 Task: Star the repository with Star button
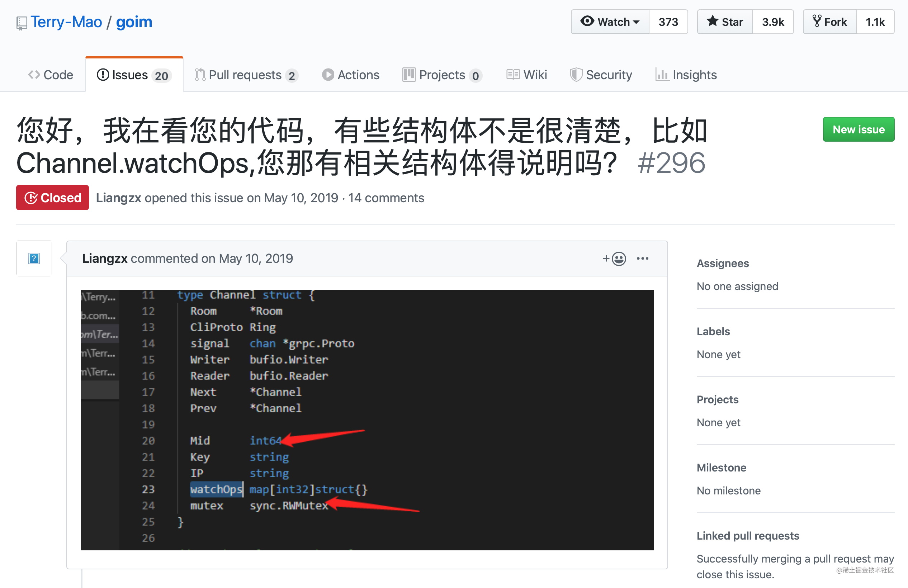(x=725, y=22)
